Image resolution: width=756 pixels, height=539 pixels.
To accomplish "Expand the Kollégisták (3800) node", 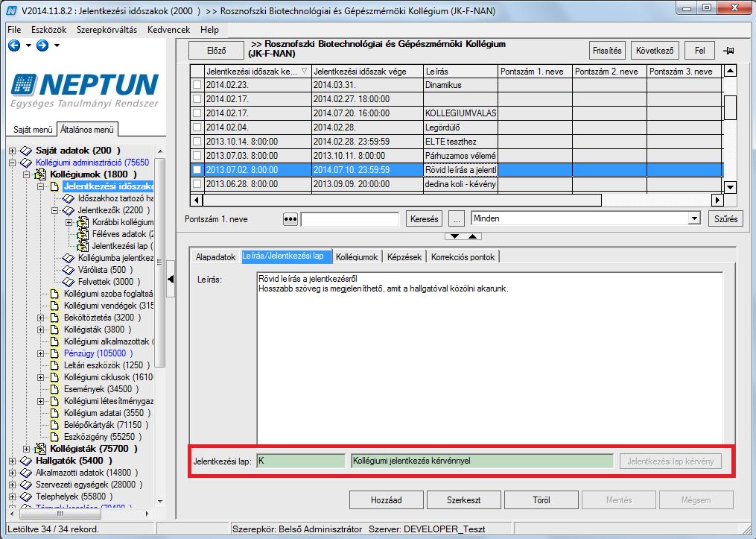I will (40, 330).
